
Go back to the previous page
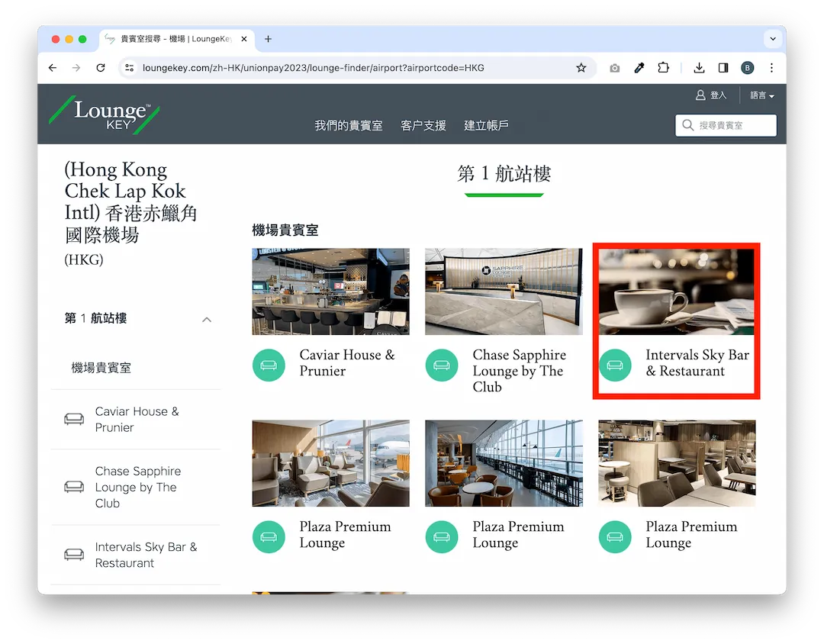pos(53,68)
